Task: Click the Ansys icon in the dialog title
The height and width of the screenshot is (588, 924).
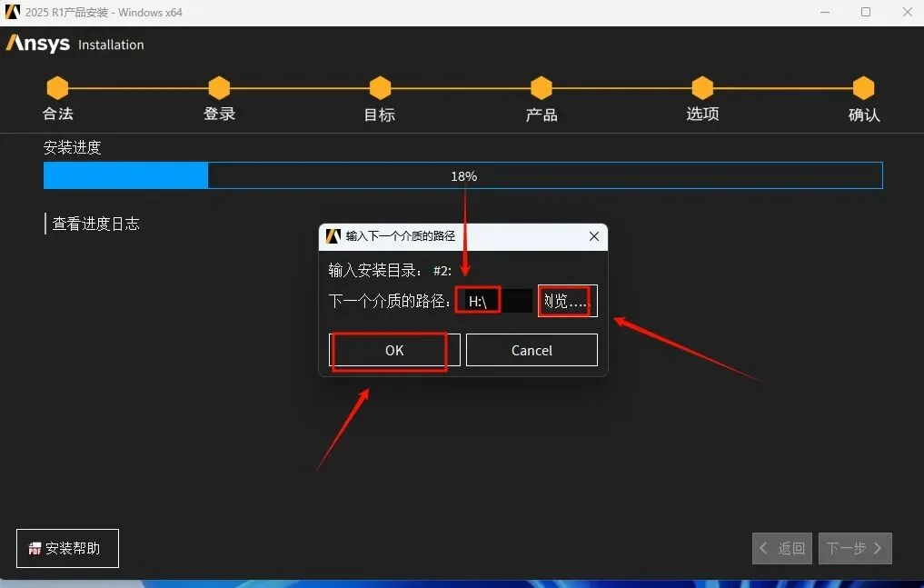Action: [x=333, y=236]
